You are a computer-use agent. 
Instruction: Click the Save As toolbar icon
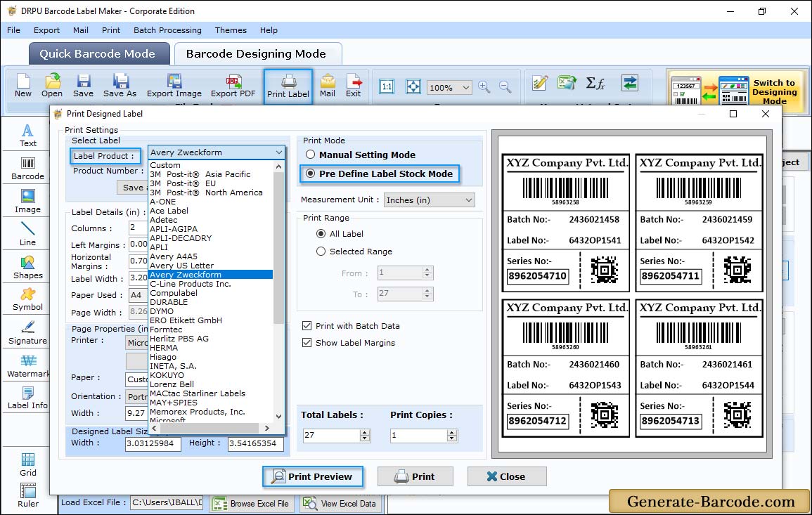pos(120,86)
